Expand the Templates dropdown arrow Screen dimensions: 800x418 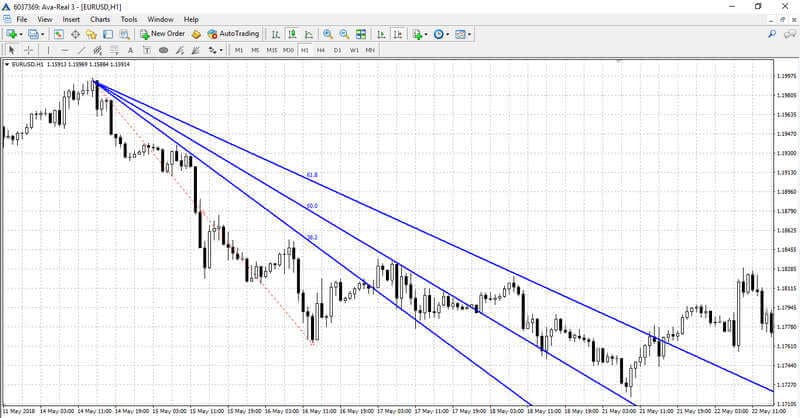pos(469,35)
